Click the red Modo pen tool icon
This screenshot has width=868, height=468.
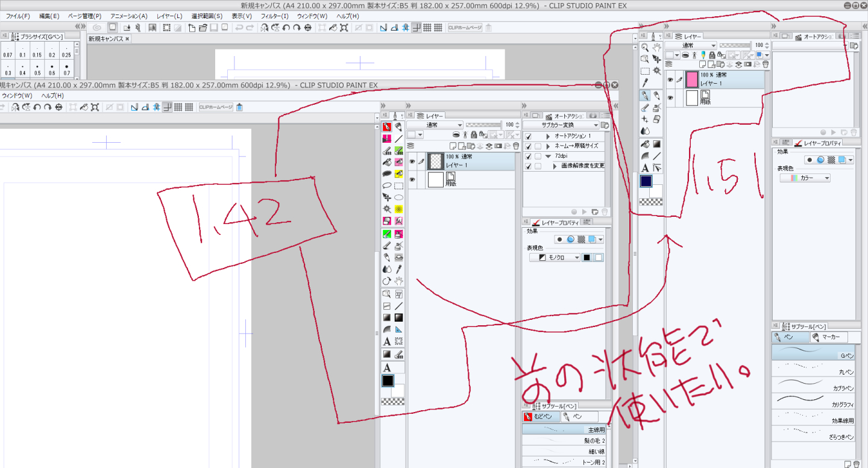[x=386, y=126]
